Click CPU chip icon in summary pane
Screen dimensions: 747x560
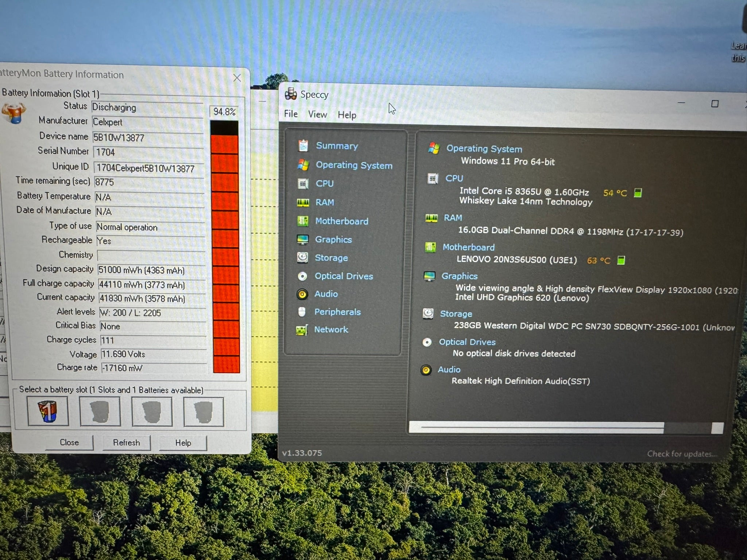[x=433, y=179]
